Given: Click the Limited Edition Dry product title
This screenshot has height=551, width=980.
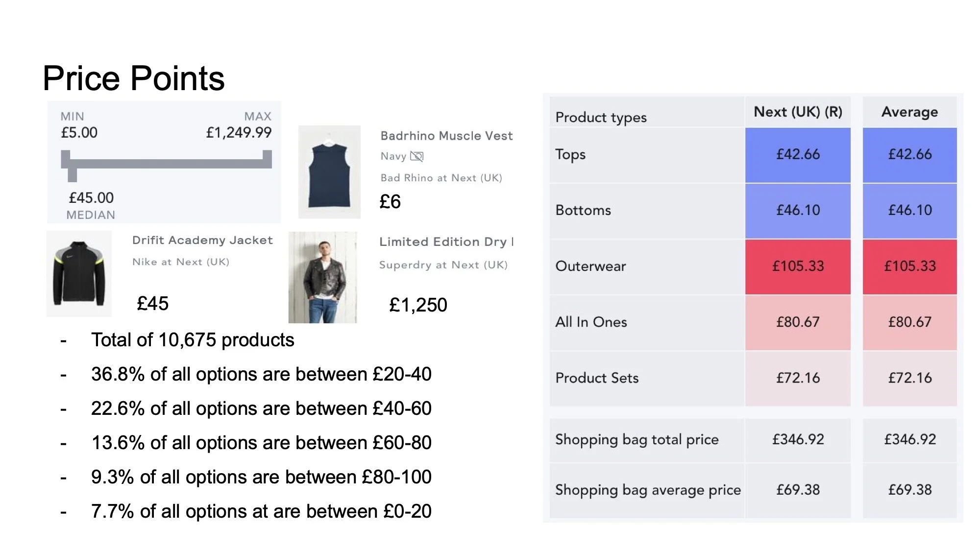Looking at the screenshot, I should (446, 241).
